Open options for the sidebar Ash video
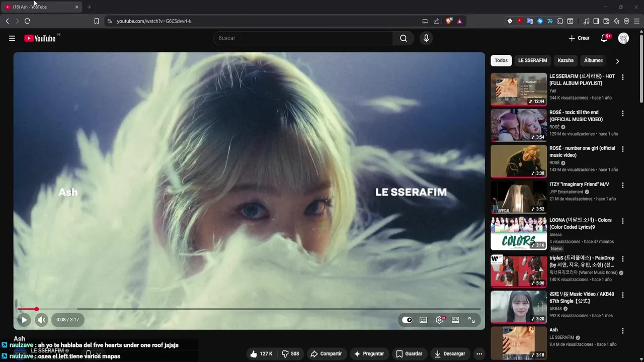This screenshot has height=362, width=644. (623, 331)
